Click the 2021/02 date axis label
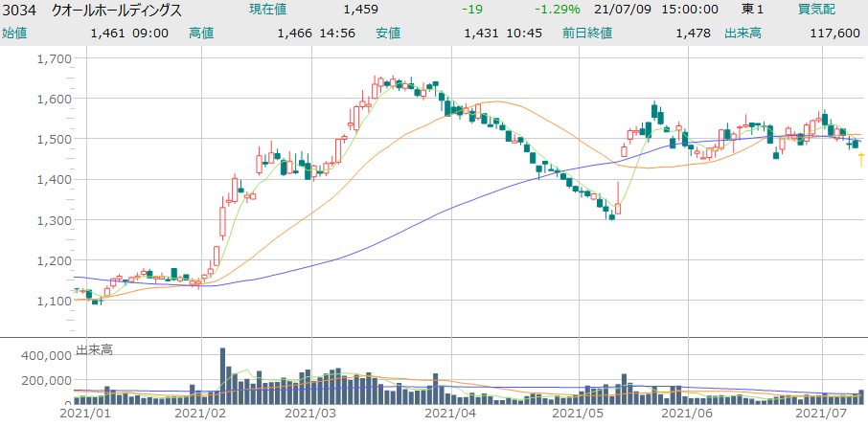 [202, 414]
